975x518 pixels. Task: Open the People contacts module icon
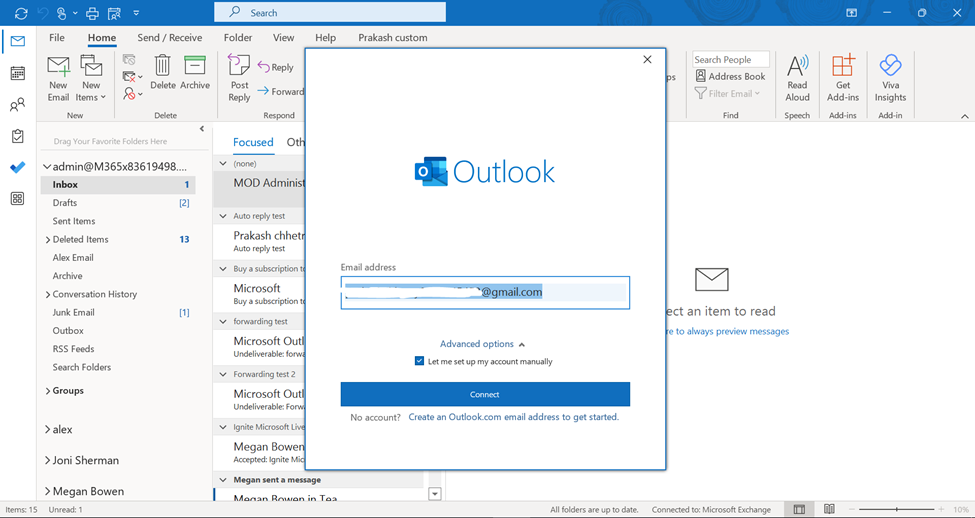coord(17,104)
